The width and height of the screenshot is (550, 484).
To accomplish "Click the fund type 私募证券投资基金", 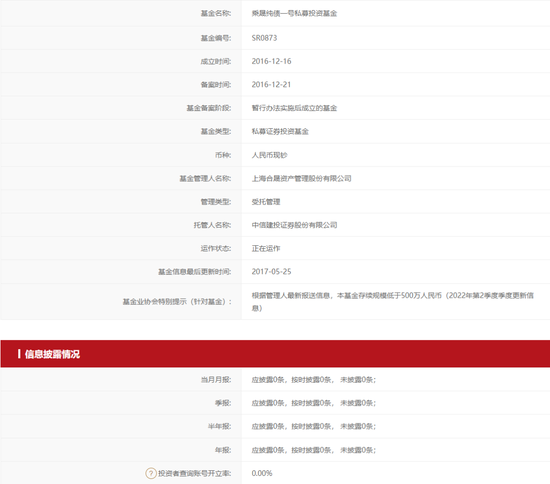I will (280, 132).
